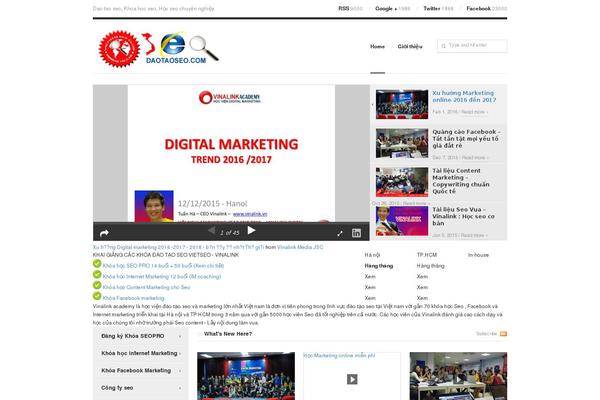
Task: Click the DAOTAOSEO.COM site logo
Action: point(159,49)
